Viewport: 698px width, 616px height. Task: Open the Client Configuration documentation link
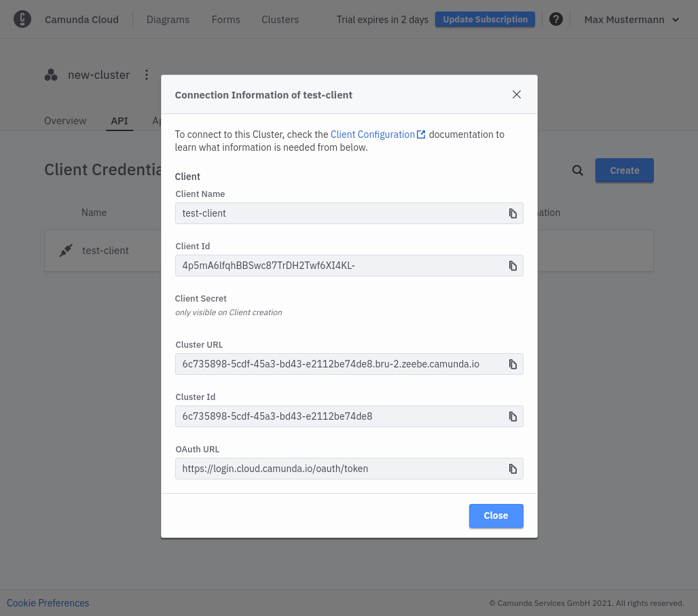pos(373,134)
